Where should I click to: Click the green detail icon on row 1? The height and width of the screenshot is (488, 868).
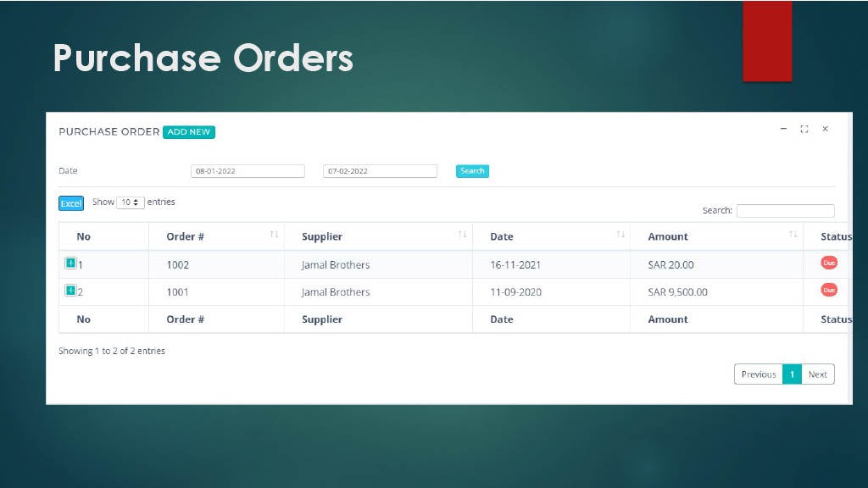(x=70, y=263)
